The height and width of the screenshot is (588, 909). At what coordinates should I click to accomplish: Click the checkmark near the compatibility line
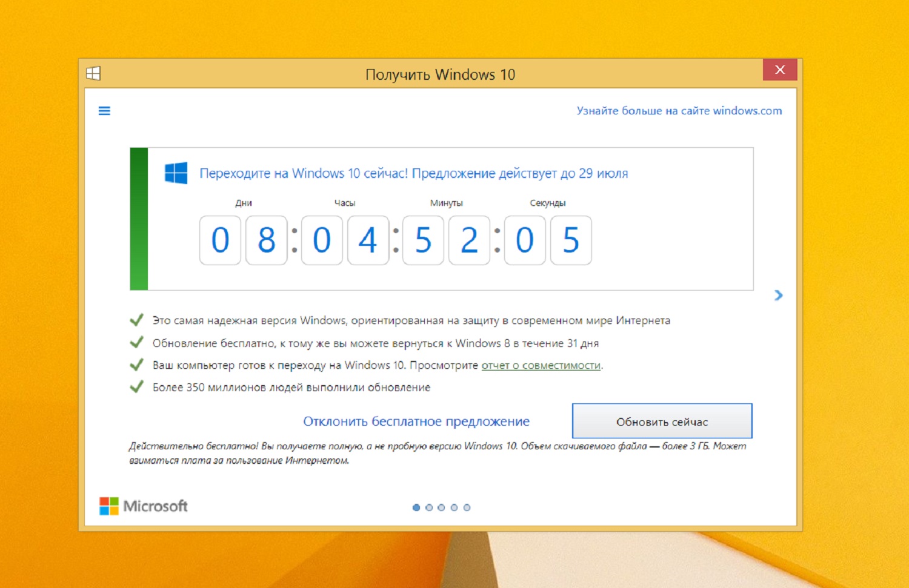(136, 364)
